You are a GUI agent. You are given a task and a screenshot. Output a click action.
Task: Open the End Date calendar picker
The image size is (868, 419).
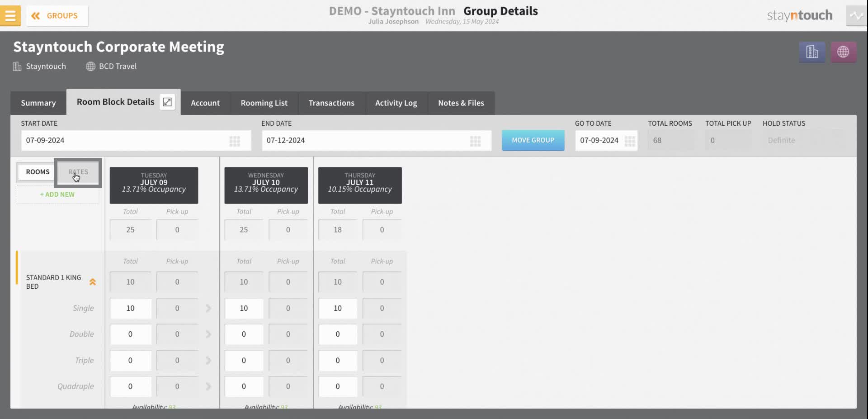point(475,141)
